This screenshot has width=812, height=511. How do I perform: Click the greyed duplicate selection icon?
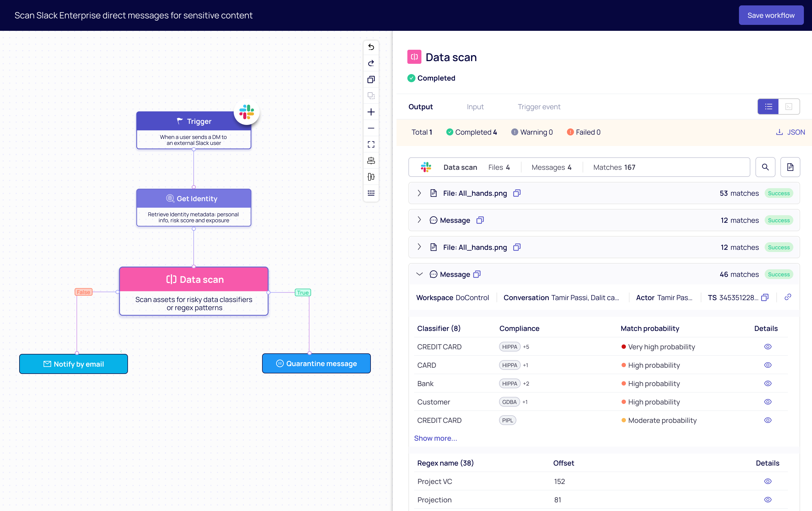click(x=371, y=96)
